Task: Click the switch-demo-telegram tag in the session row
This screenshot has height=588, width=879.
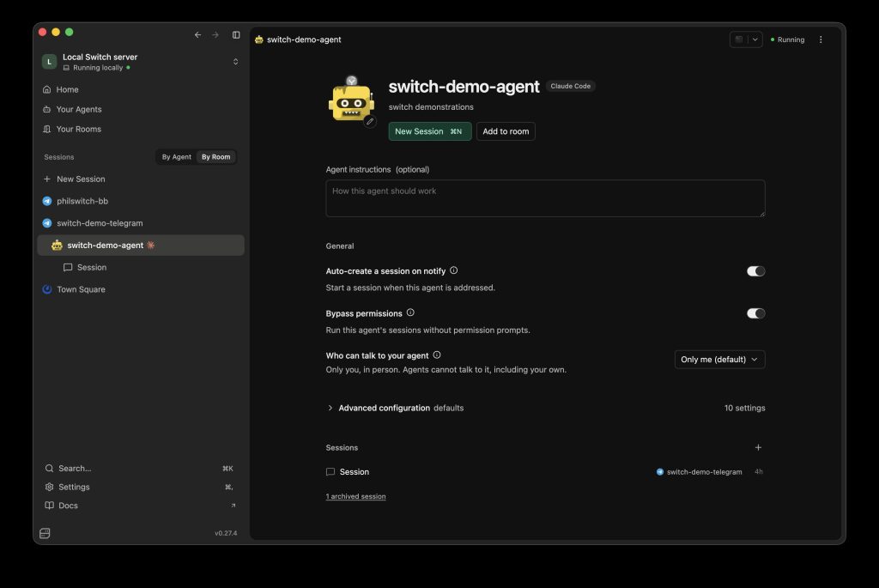Action: pyautogui.click(x=699, y=472)
